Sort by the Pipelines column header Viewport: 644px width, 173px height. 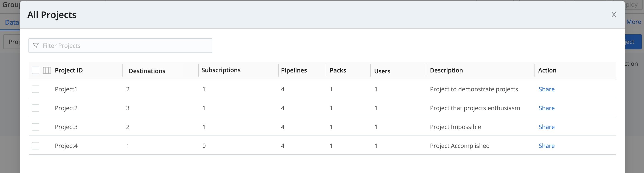click(x=294, y=70)
